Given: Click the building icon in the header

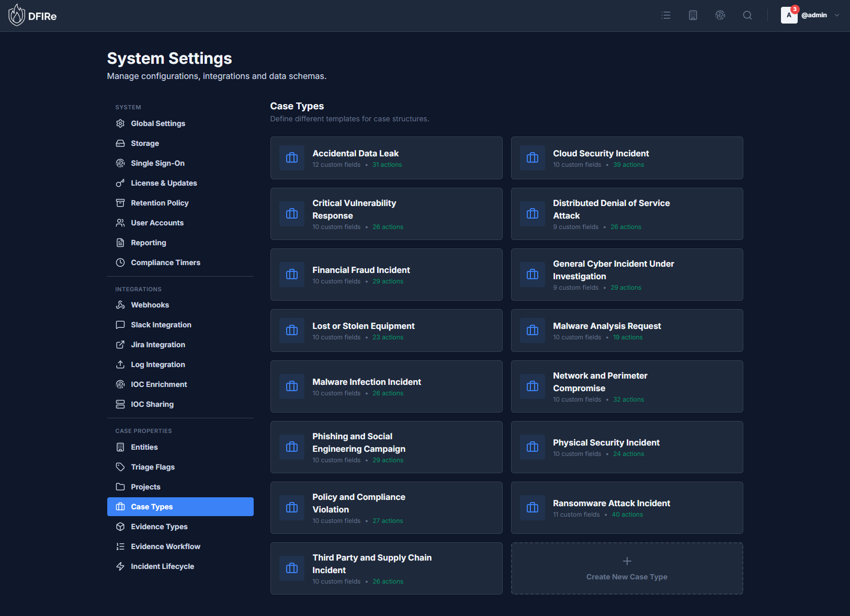Looking at the screenshot, I should click(693, 15).
